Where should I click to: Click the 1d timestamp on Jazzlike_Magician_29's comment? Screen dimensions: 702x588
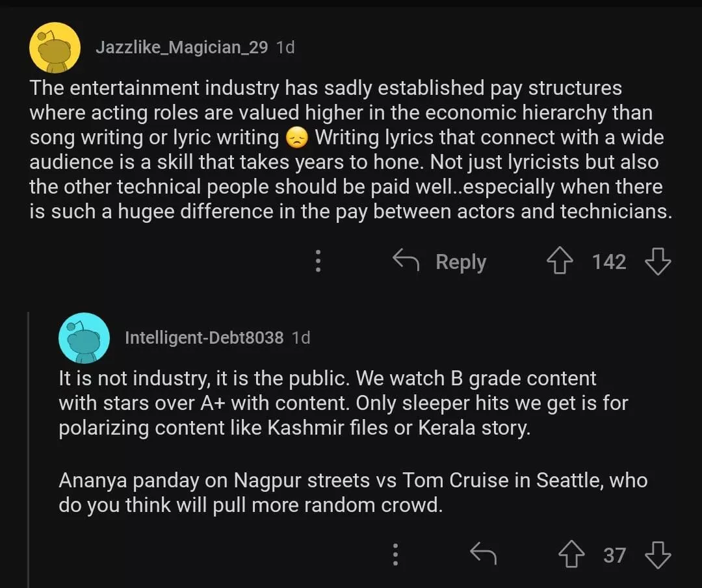(285, 47)
